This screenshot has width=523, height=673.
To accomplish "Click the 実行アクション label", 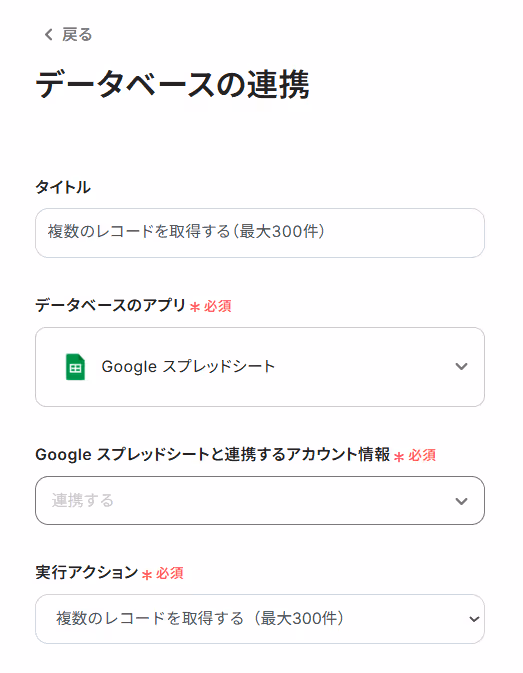I will click(87, 572).
